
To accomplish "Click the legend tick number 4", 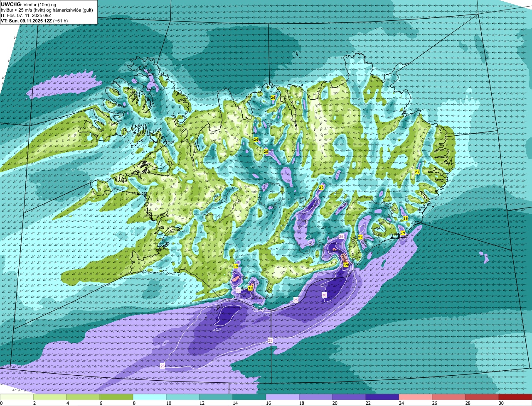I will tap(68, 403).
